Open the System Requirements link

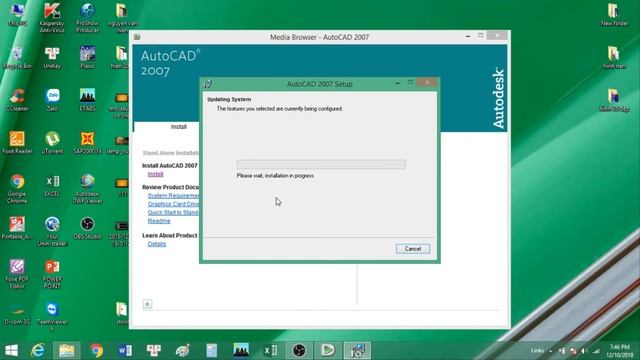[173, 196]
